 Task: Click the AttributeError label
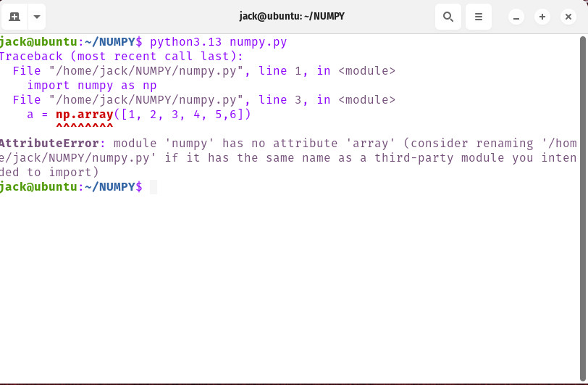click(49, 144)
